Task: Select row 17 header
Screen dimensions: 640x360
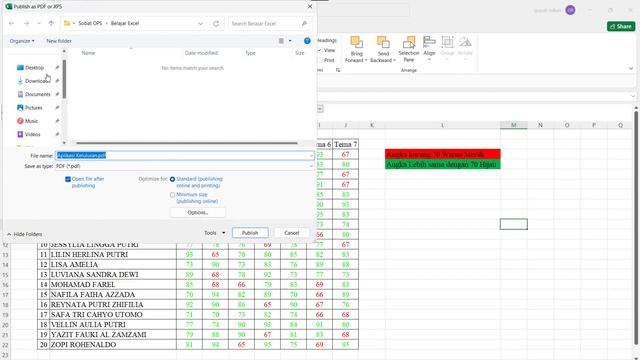Action: click(5, 295)
